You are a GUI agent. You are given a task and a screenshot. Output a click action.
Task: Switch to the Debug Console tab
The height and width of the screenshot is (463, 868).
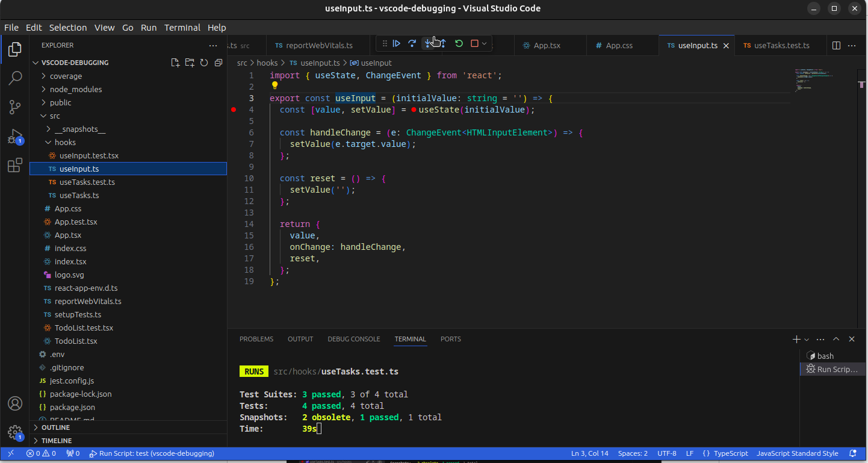click(353, 339)
